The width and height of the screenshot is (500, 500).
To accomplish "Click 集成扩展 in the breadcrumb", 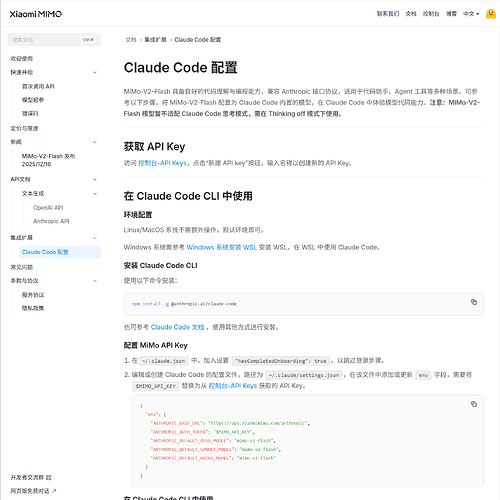I will click(155, 40).
